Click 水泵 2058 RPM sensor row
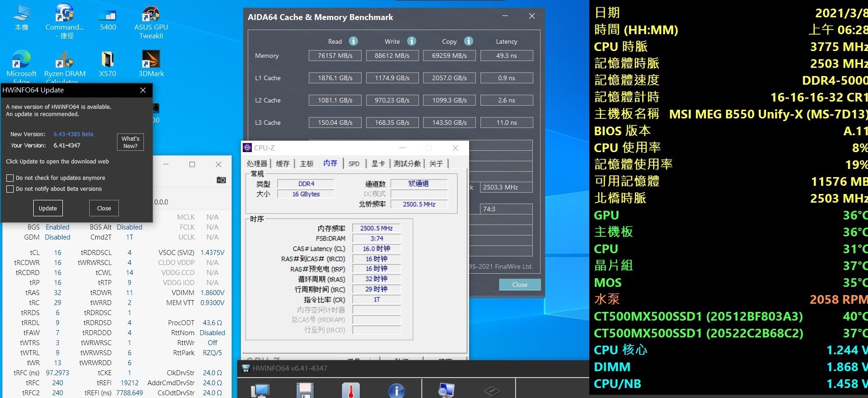 coord(730,299)
